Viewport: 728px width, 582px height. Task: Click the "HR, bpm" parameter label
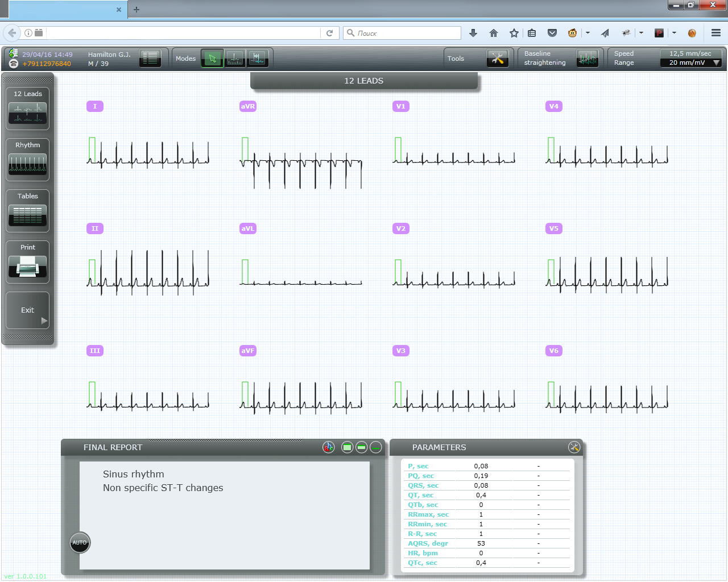click(x=423, y=553)
